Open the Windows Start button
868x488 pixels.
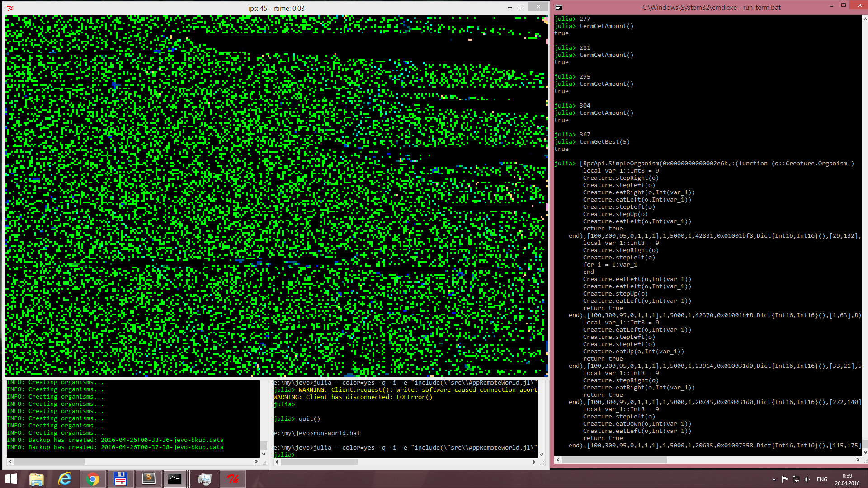click(11, 479)
